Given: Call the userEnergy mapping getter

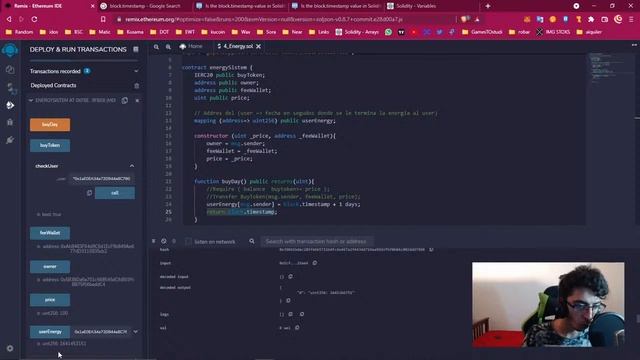Looking at the screenshot, I should tap(50, 332).
